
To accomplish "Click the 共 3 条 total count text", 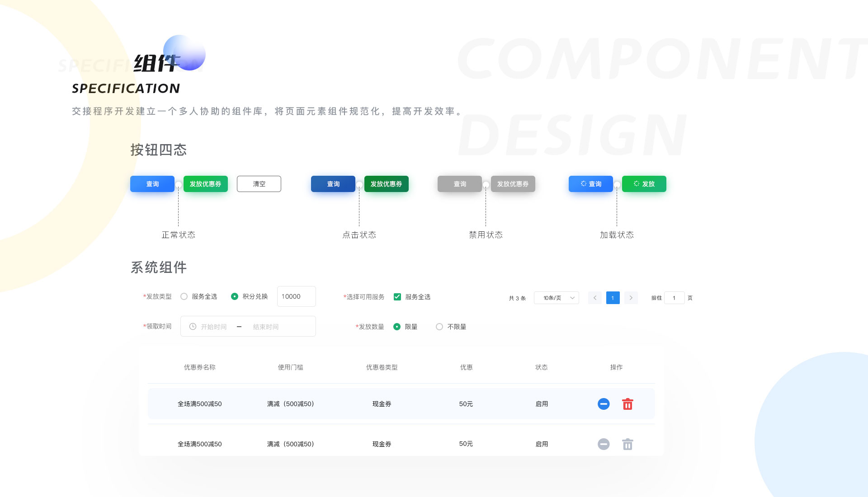I will (517, 298).
